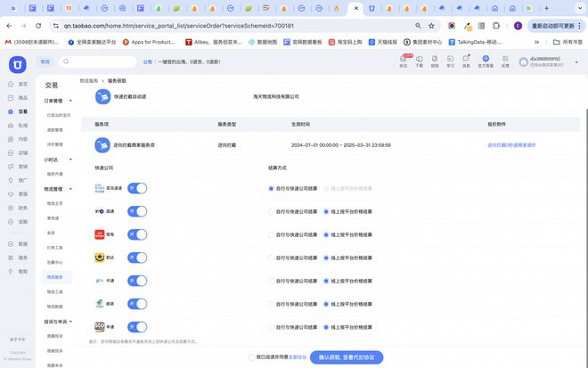Screen dimensions: 588x368
Task: Bookmark page with the star icon
Action: 431,26
